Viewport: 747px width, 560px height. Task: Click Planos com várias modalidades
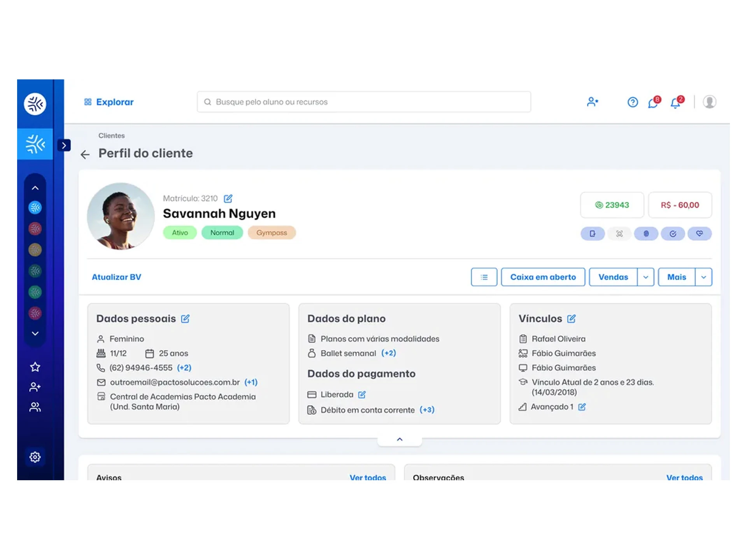coord(380,339)
